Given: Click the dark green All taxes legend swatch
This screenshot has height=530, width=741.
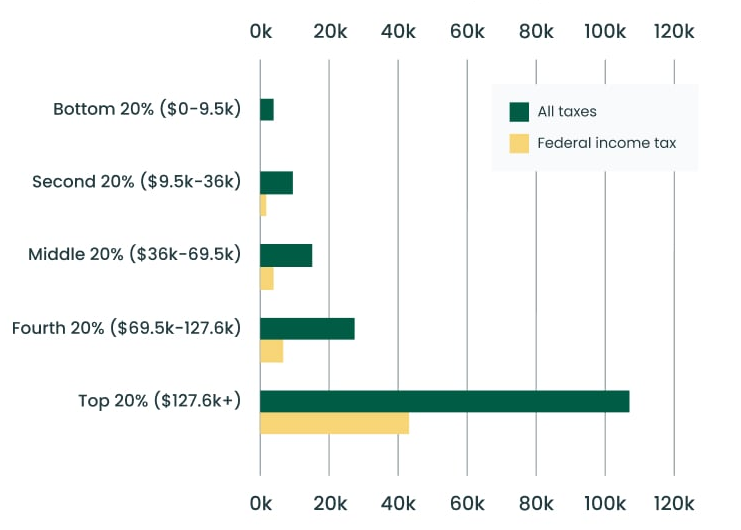Looking at the screenshot, I should point(519,112).
